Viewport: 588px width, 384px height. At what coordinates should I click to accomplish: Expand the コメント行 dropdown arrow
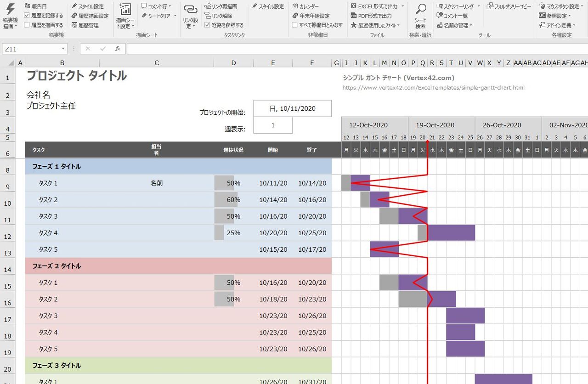coord(170,6)
